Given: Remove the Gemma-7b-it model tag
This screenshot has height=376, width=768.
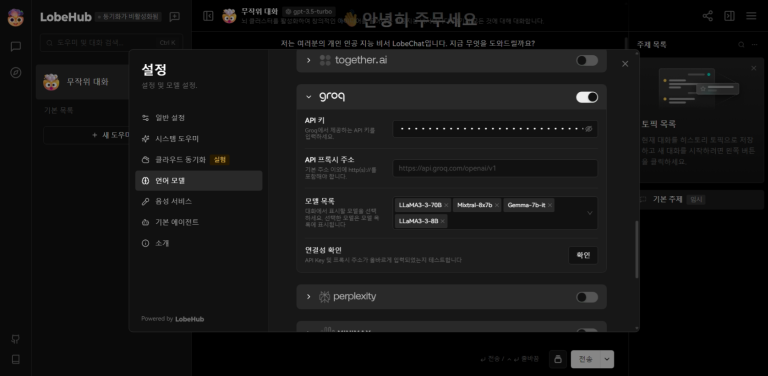Looking at the screenshot, I should pyautogui.click(x=550, y=205).
